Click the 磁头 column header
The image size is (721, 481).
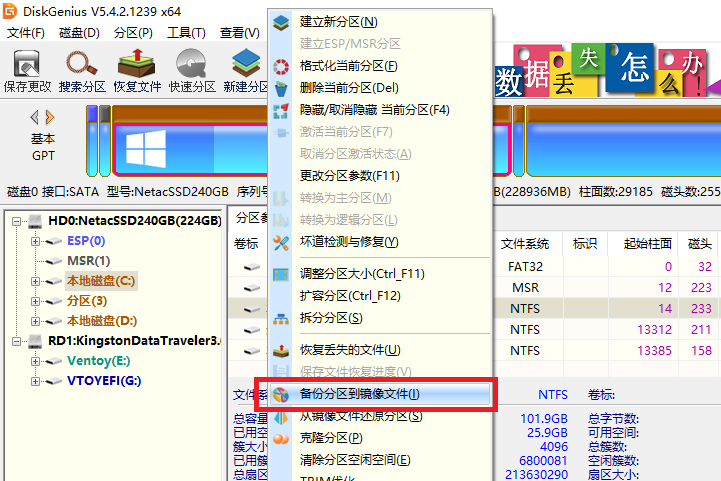tap(699, 244)
